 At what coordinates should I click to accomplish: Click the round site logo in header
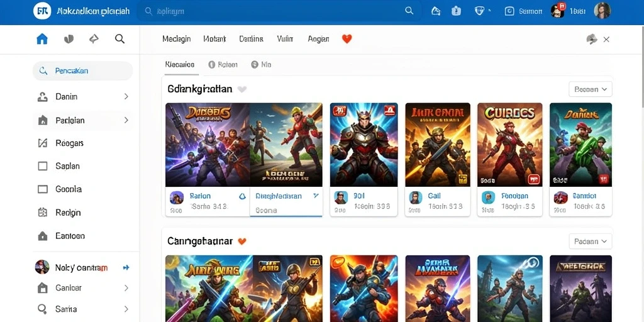pyautogui.click(x=42, y=11)
